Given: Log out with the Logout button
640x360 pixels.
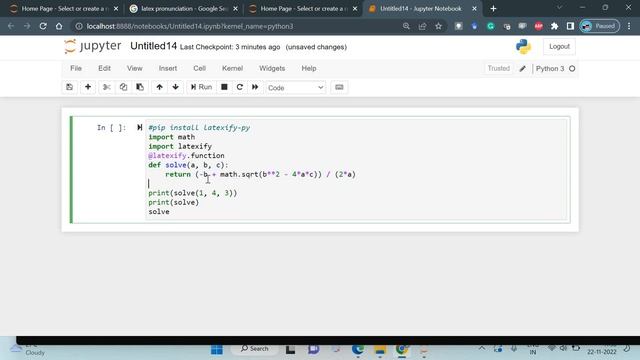Looking at the screenshot, I should [x=559, y=47].
